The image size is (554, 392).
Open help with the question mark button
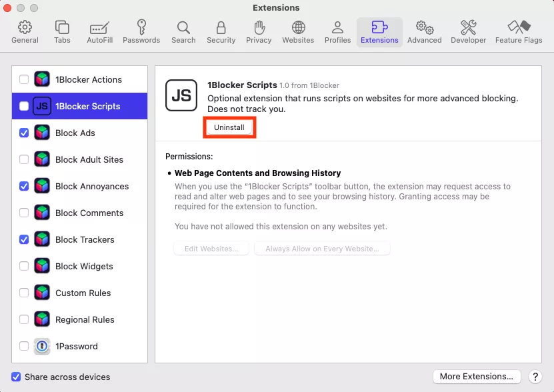(535, 377)
